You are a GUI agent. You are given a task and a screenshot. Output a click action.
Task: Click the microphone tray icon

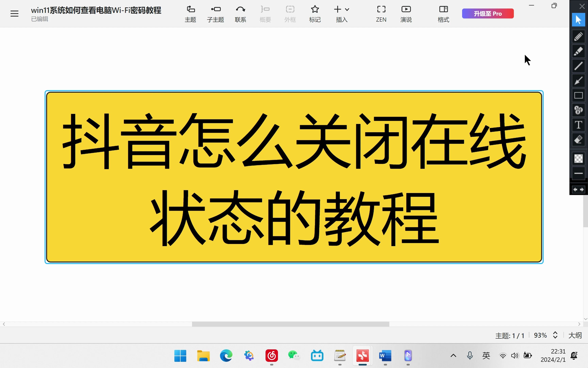point(470,356)
